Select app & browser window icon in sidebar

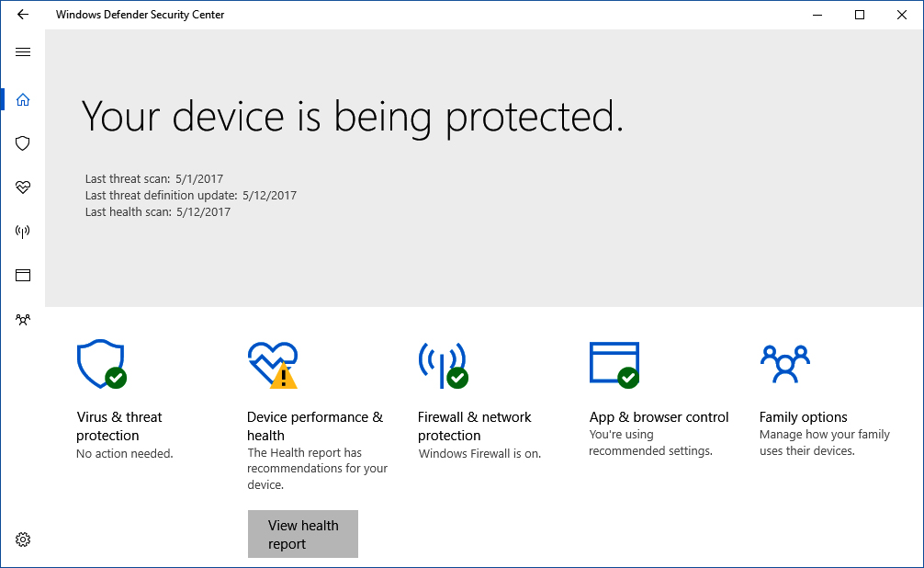coord(23,275)
